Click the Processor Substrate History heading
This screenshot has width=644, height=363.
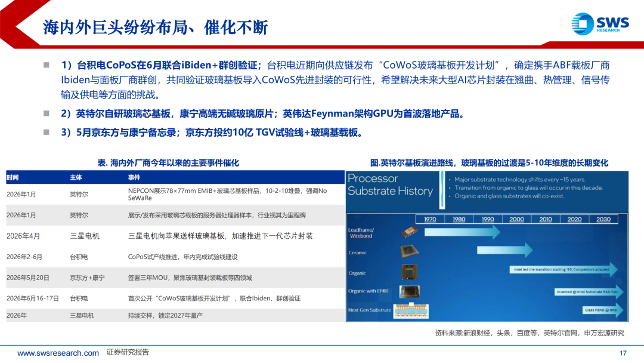390,185
